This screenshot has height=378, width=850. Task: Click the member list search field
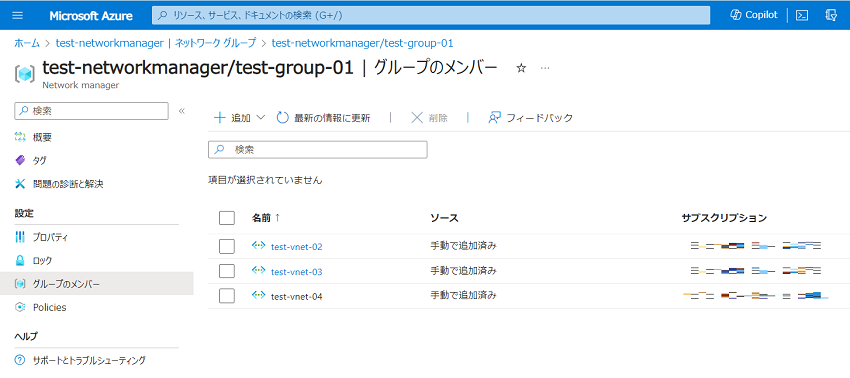318,150
